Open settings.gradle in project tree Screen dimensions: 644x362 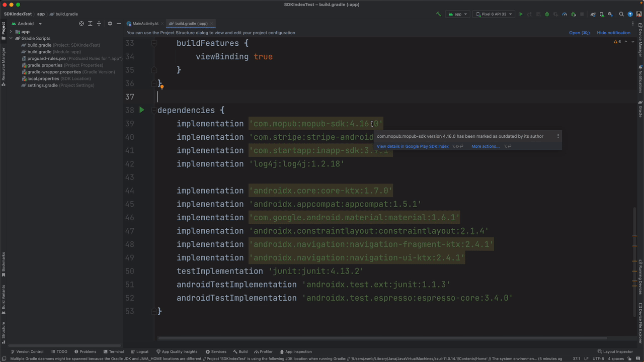coord(57,85)
